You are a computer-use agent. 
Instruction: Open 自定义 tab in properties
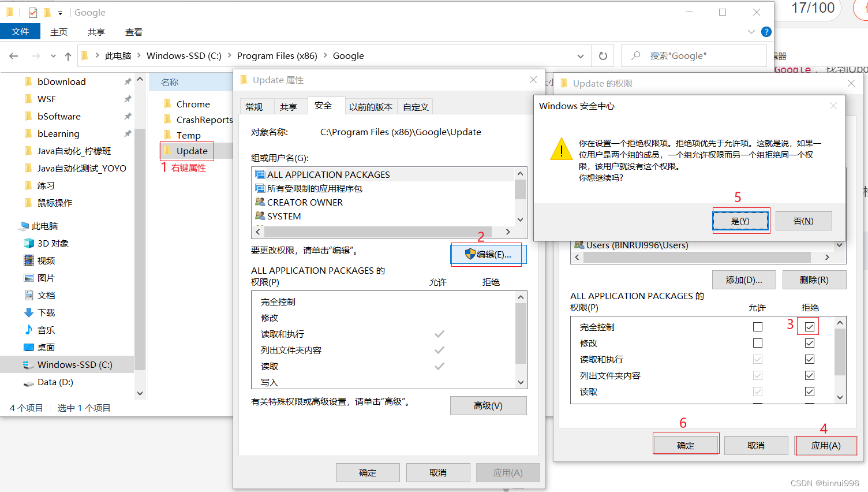(416, 107)
